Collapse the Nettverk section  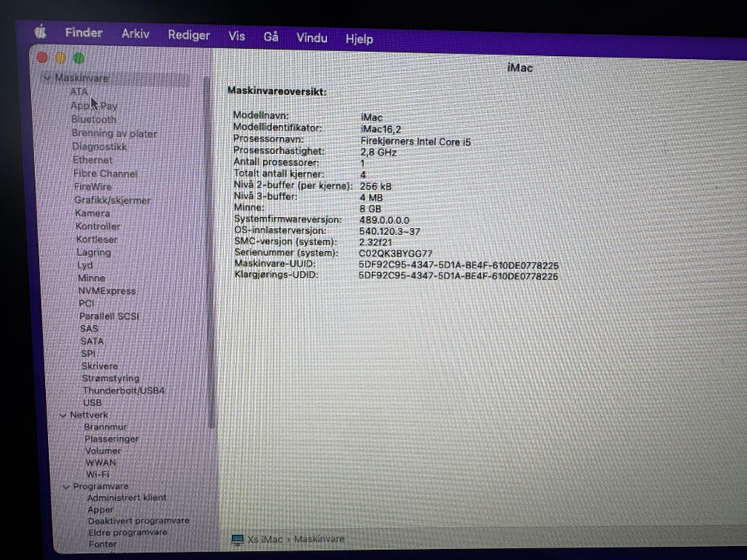(x=63, y=415)
